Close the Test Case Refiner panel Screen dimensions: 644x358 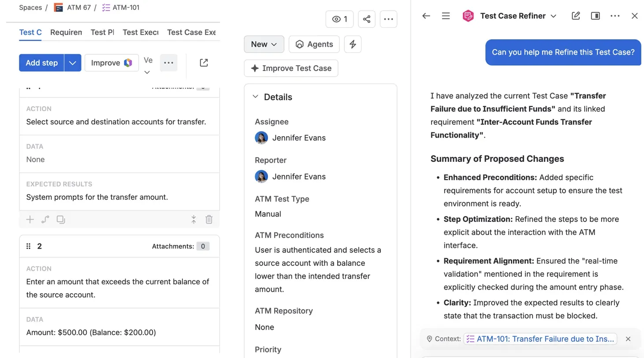coord(635,16)
